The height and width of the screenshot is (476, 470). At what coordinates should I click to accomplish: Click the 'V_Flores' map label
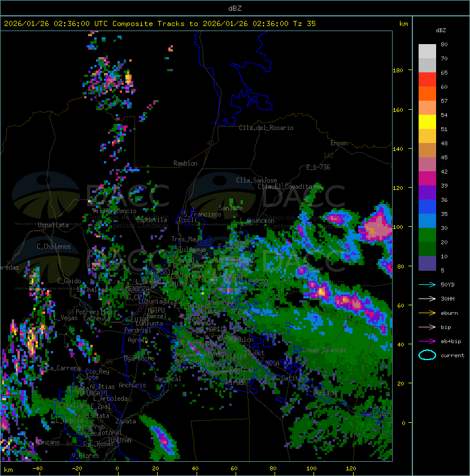tap(85, 456)
